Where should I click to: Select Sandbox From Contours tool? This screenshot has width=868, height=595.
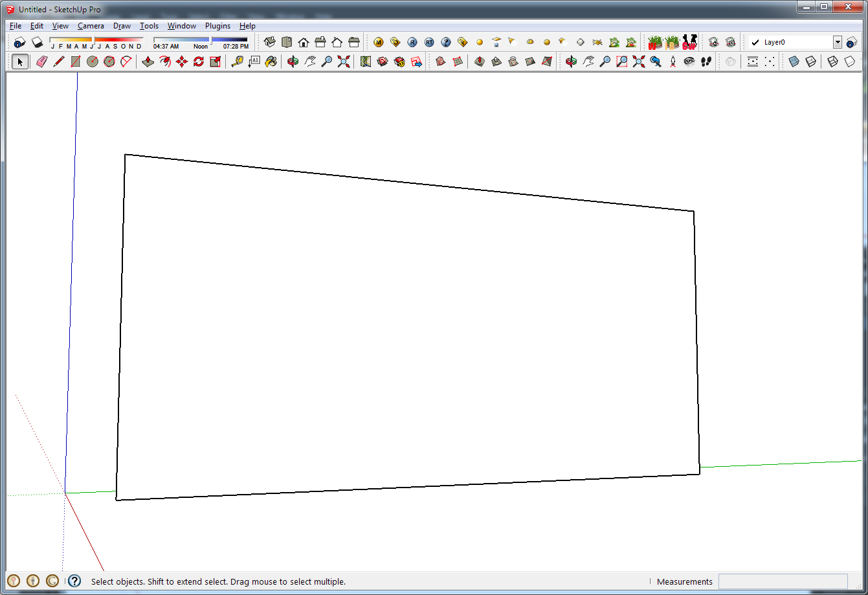[440, 62]
